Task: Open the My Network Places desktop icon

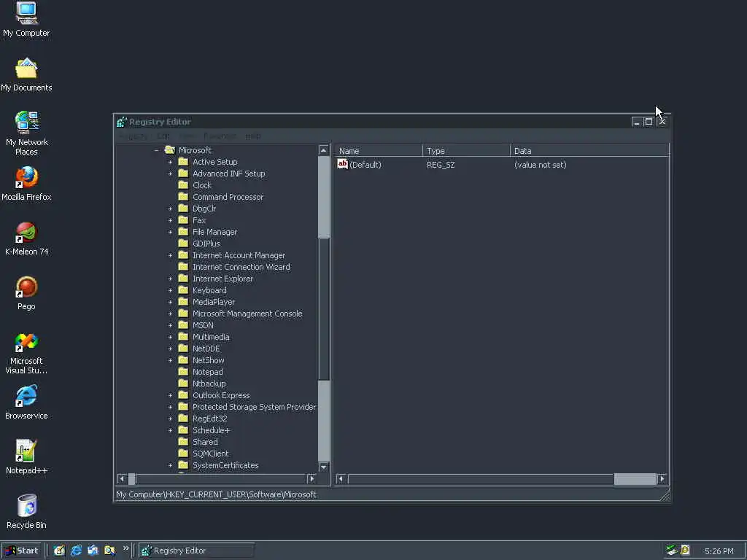Action: tap(26, 133)
